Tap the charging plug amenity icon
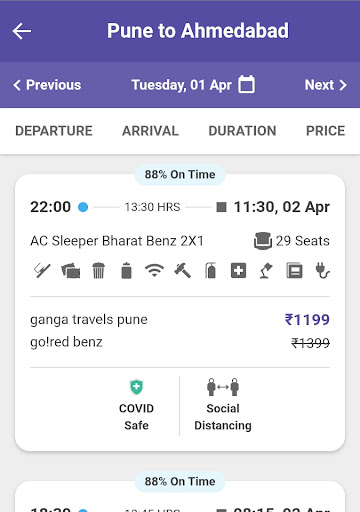Image resolution: width=360 pixels, height=512 pixels. [322, 270]
